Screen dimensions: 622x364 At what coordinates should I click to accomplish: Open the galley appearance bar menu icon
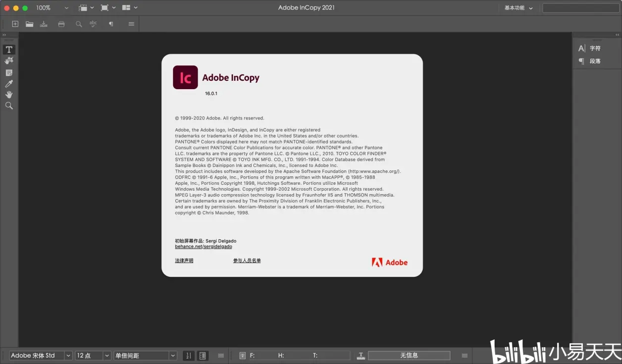221,356
